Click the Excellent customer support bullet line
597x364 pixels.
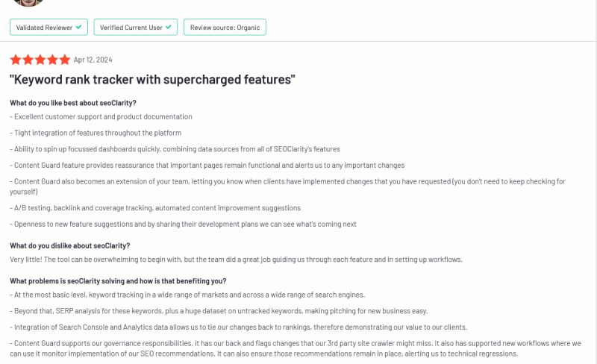click(x=101, y=117)
